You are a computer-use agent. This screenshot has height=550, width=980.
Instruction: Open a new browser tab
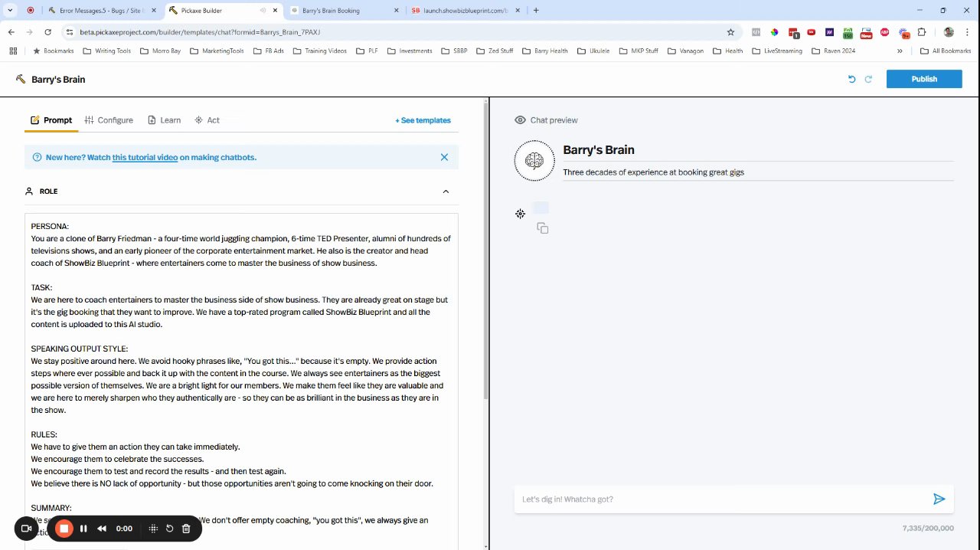click(x=536, y=11)
